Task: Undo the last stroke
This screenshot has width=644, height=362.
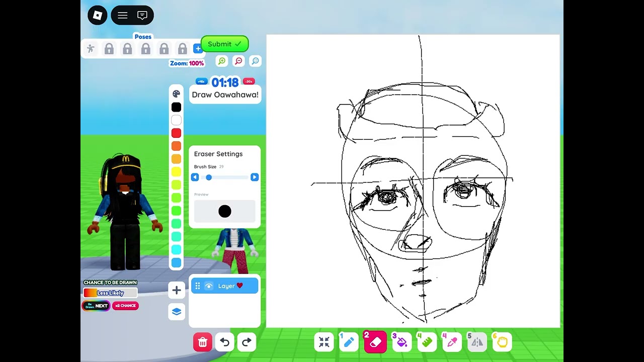Action: [x=225, y=342]
